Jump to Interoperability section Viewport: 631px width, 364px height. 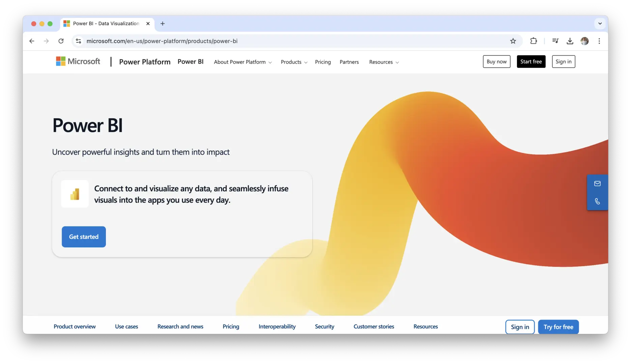click(x=277, y=327)
